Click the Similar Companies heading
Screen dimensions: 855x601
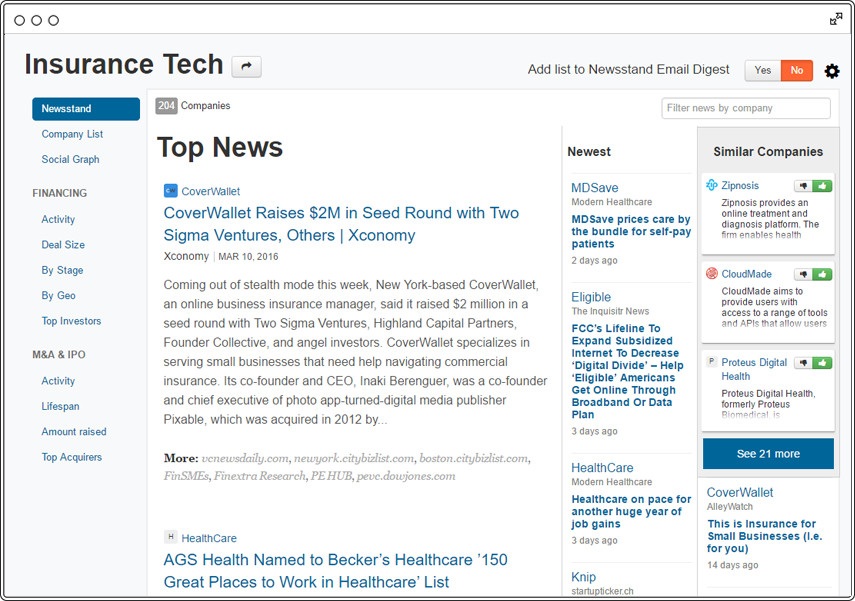pyautogui.click(x=768, y=152)
